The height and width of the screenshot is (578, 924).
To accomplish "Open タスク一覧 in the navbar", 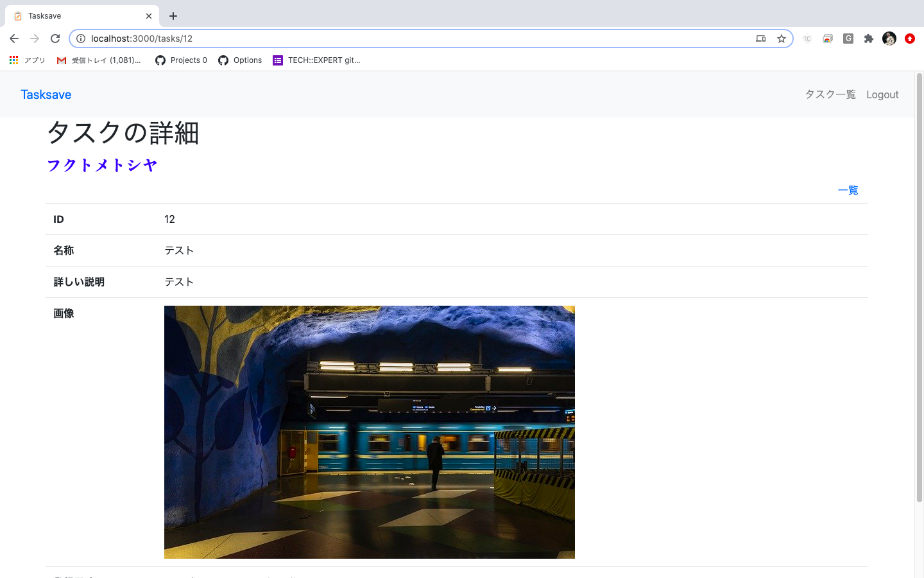I will click(x=830, y=94).
